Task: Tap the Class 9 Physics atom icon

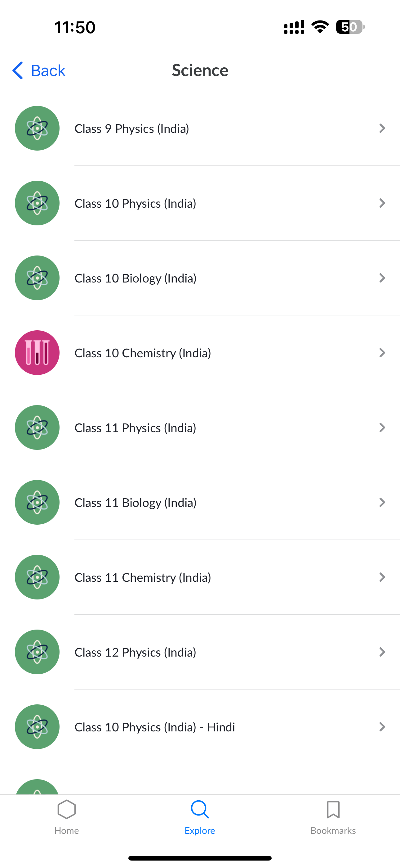Action: (37, 129)
